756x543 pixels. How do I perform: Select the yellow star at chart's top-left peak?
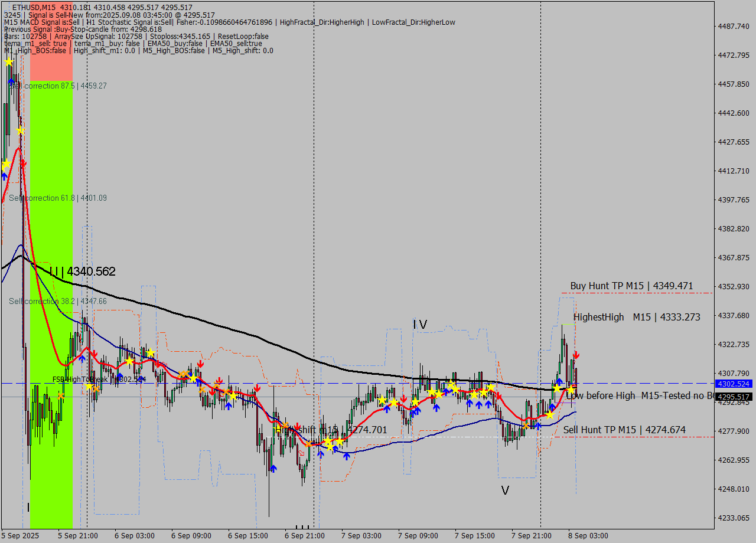point(9,62)
